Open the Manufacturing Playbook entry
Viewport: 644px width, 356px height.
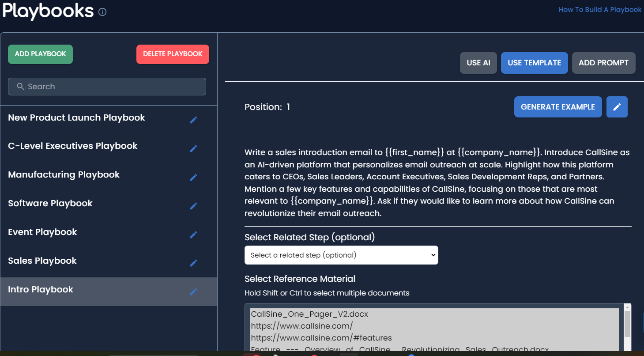pos(64,174)
